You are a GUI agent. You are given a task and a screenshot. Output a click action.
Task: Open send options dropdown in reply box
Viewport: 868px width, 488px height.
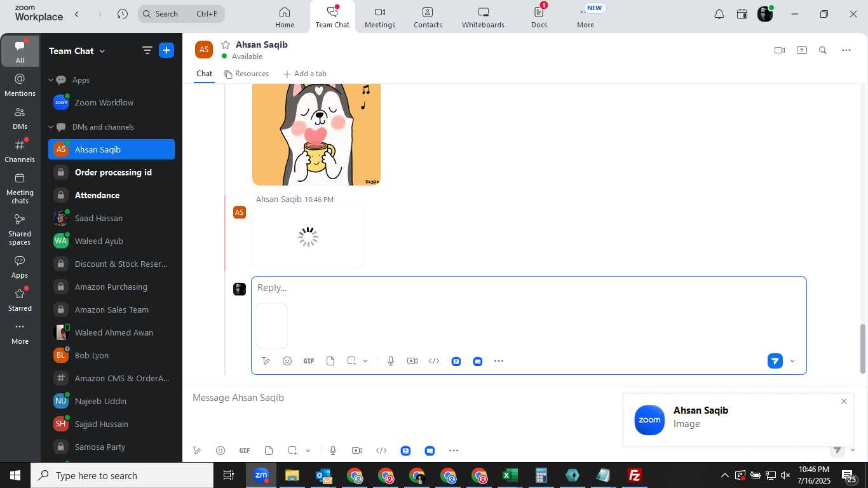[x=792, y=361]
